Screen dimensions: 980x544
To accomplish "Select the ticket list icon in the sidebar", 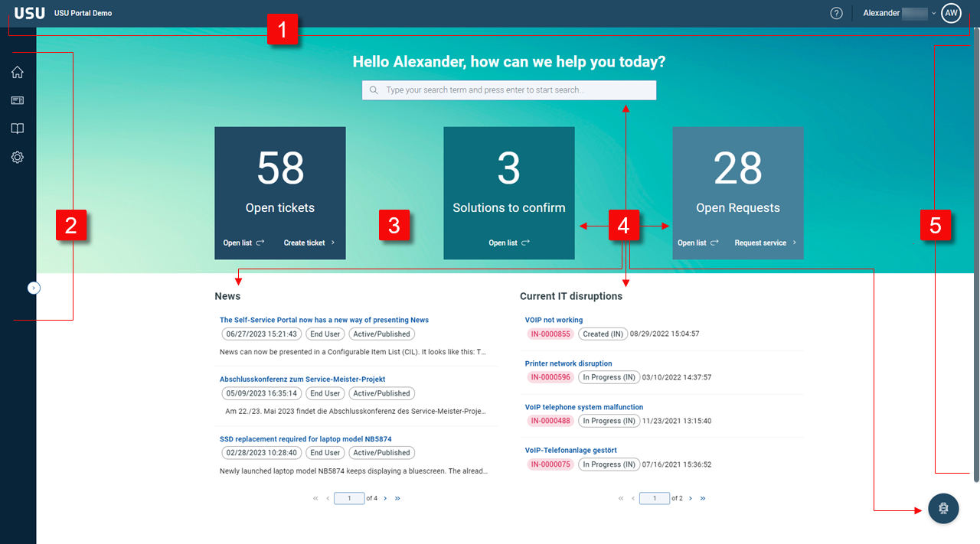I will tap(17, 100).
